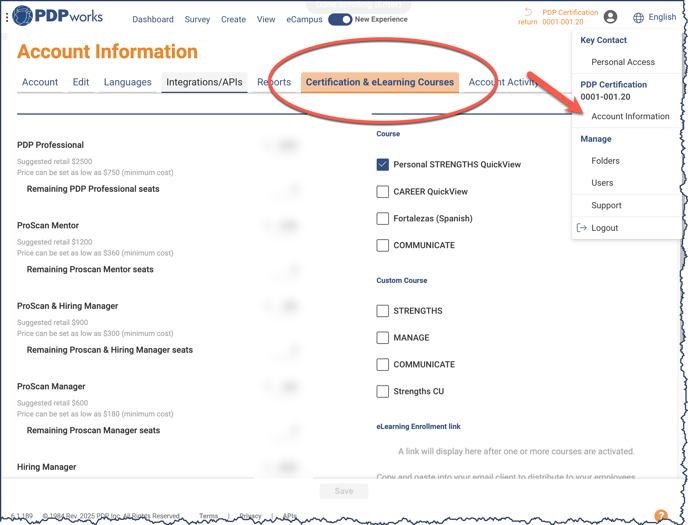Click the Key Contact menu header
Screen dimensions: 688x525
(x=603, y=40)
